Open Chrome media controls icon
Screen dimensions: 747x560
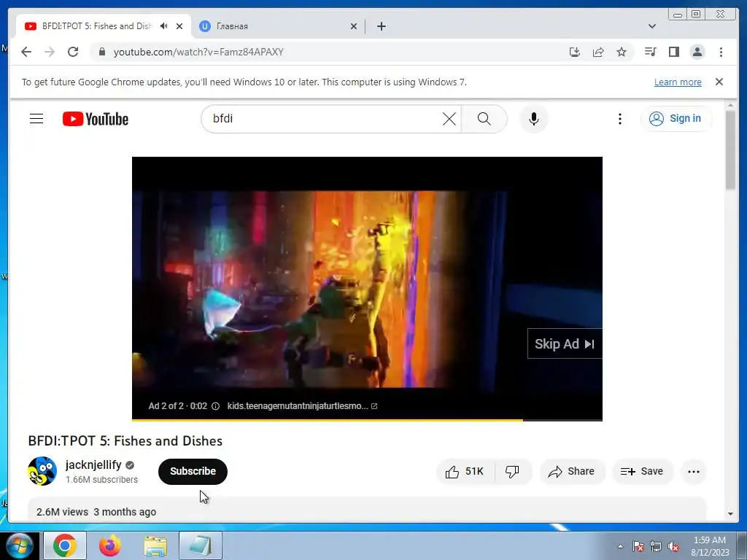650,52
